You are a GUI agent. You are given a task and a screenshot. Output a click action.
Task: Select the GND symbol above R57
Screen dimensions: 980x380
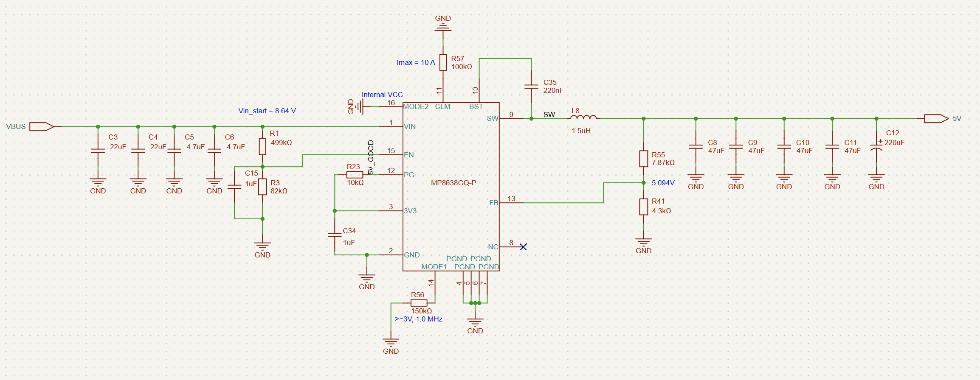point(443,26)
